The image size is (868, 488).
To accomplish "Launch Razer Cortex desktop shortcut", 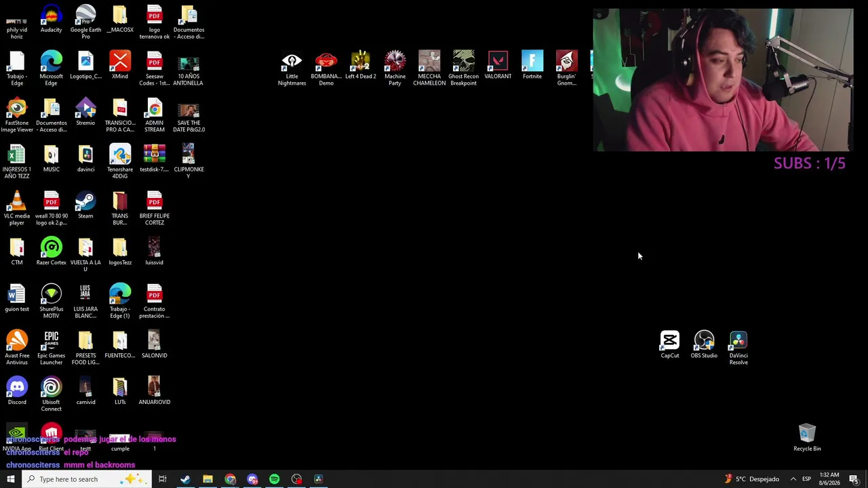I will tap(51, 252).
